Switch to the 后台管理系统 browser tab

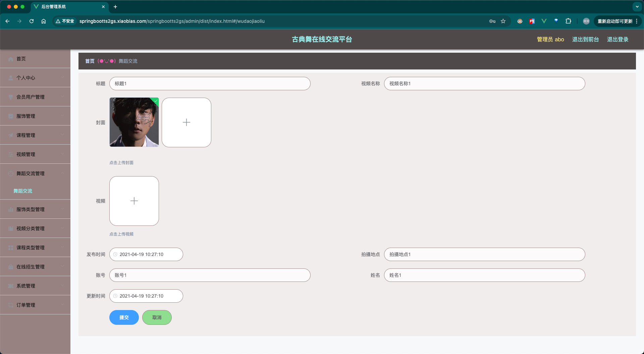point(69,7)
